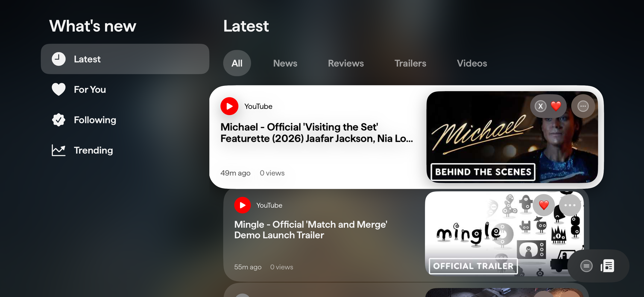Click '0 views' on the Michael card
Image resolution: width=644 pixels, height=297 pixels.
pos(272,173)
